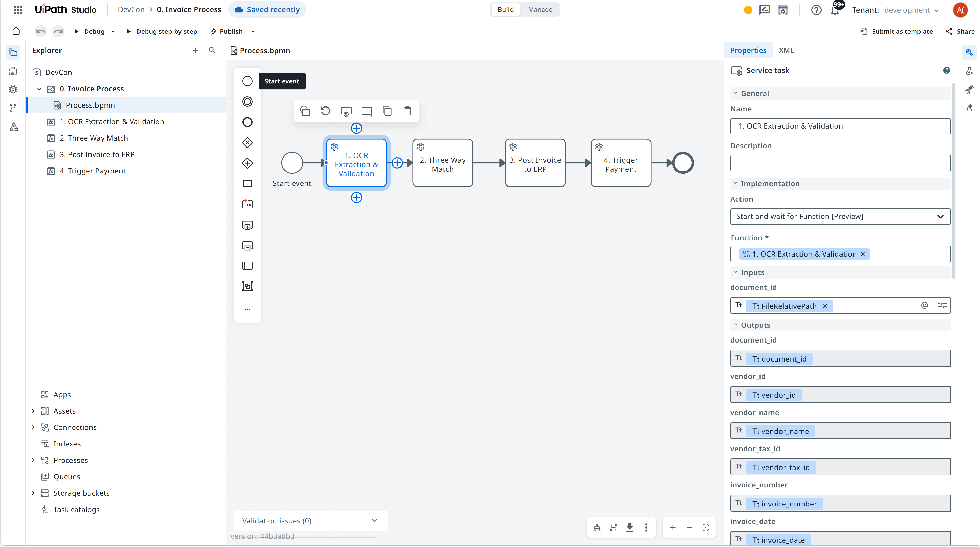
Task: Click the Debug run button
Action: tap(89, 31)
